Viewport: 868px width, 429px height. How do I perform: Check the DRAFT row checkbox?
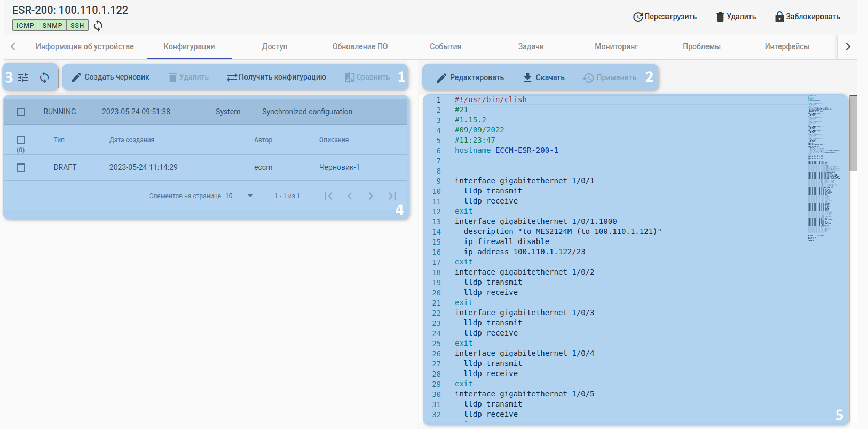point(21,168)
